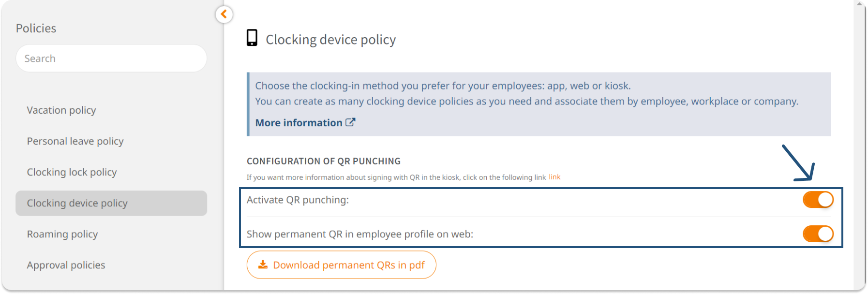868x294 pixels.
Task: Click the 'Policies' sidebar heading
Action: click(x=36, y=29)
